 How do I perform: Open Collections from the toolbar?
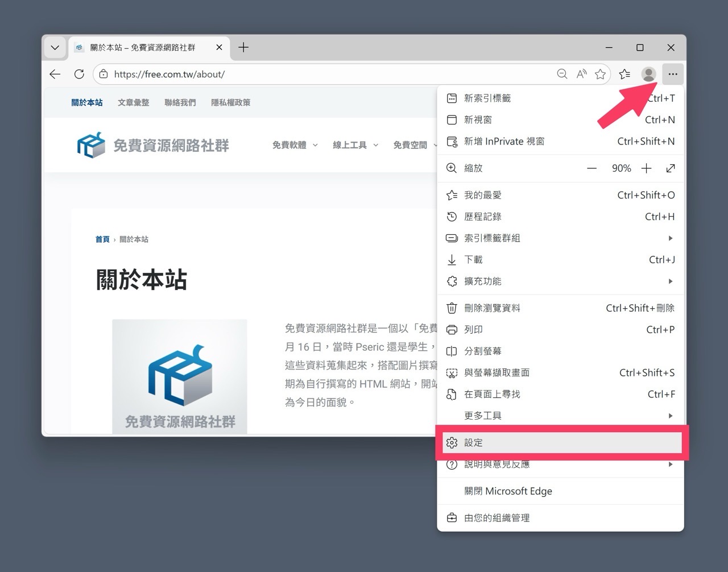click(624, 74)
